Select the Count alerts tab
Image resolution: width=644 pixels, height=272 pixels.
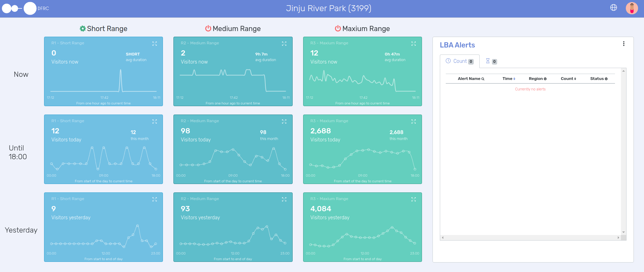click(459, 61)
